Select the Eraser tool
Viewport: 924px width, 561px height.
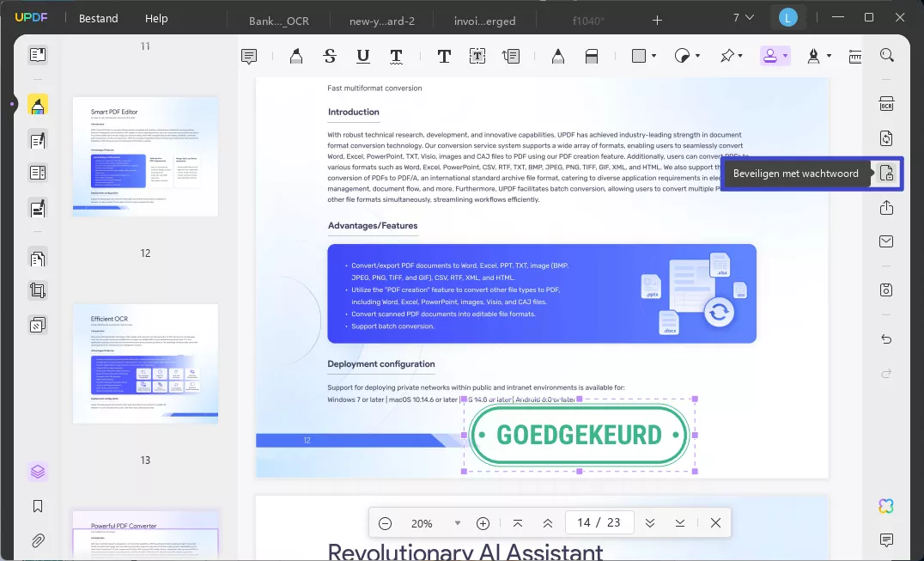[592, 56]
